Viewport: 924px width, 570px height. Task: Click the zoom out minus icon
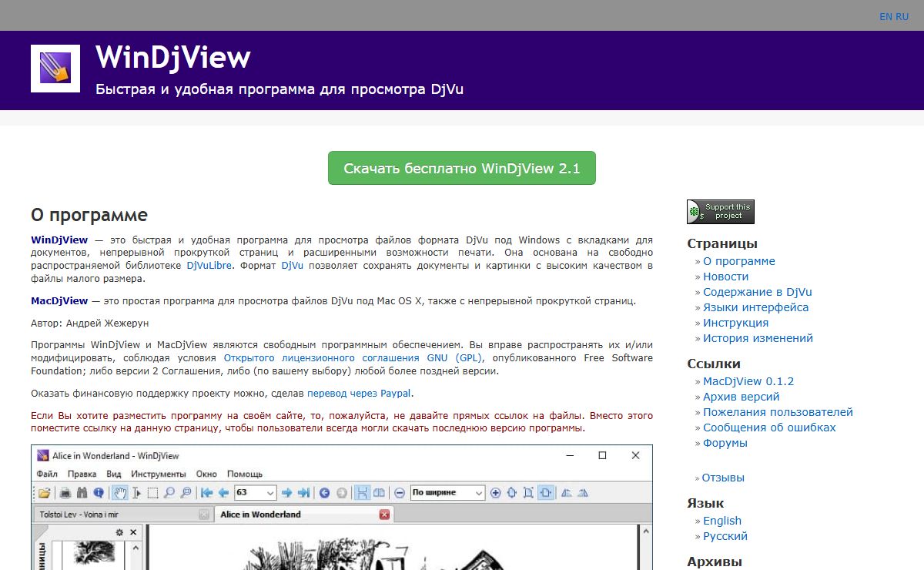400,493
